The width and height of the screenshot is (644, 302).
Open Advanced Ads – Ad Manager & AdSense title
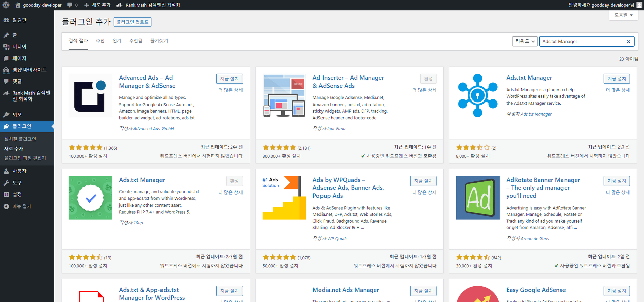click(147, 82)
